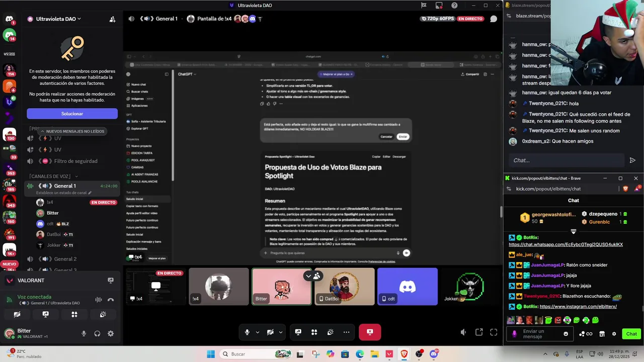The image size is (644, 362).
Task: Select the DatBoi participant tile
Action: point(345,287)
